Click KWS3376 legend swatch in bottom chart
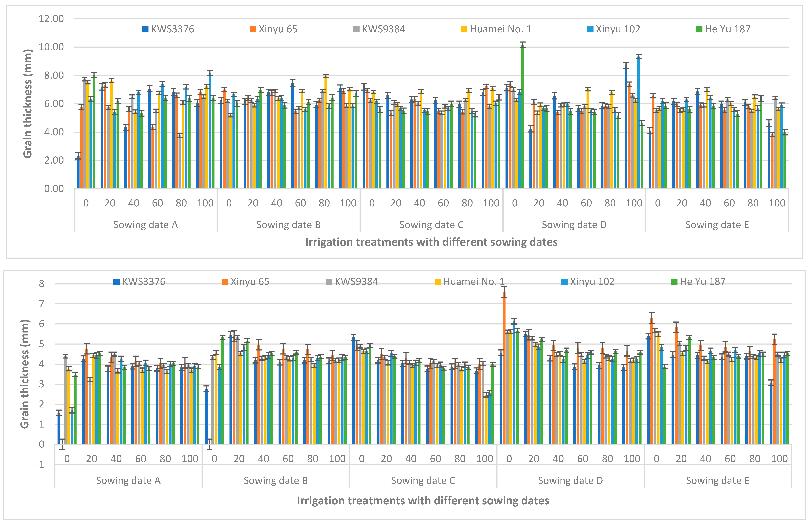 click(x=117, y=282)
